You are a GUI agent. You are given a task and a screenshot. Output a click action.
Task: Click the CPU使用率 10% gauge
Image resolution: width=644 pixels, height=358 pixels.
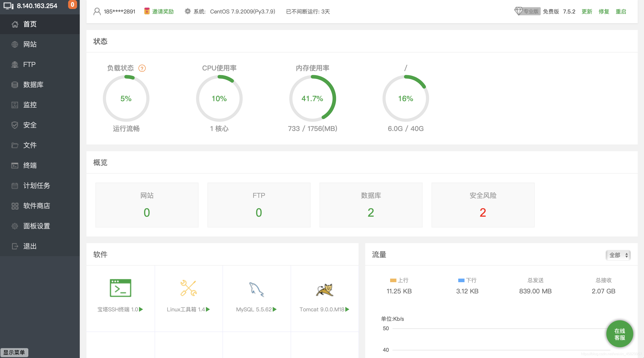(x=219, y=98)
